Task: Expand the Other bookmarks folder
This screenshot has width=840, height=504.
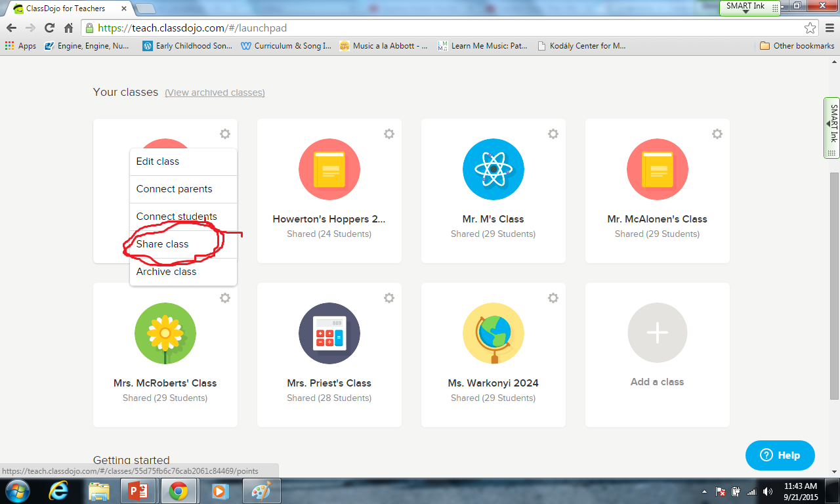Action: [x=797, y=46]
